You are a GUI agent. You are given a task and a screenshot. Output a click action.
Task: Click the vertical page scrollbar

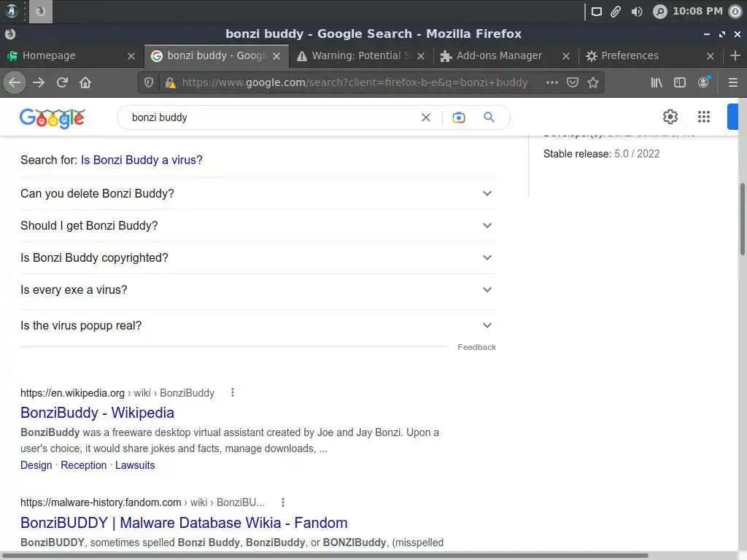(x=742, y=219)
